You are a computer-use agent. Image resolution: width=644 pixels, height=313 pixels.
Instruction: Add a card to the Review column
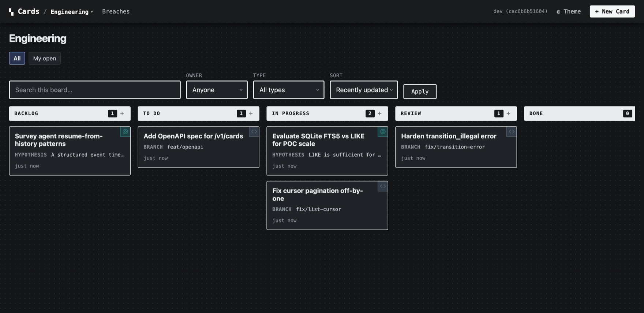coord(509,113)
